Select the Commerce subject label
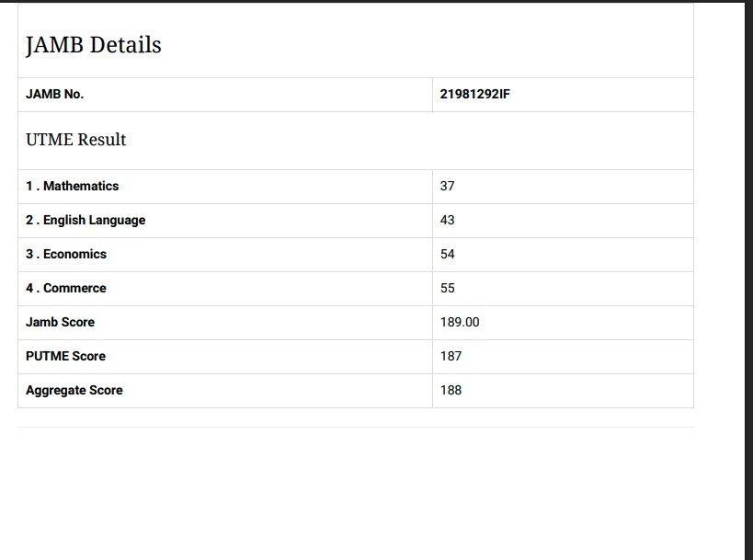This screenshot has height=560, width=753. [x=66, y=288]
